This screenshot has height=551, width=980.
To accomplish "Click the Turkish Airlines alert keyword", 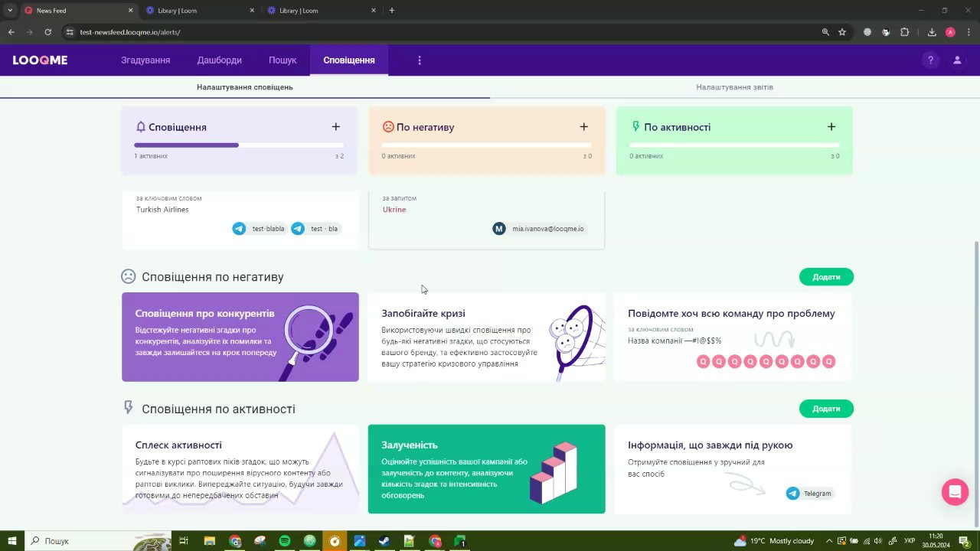I will tap(162, 210).
